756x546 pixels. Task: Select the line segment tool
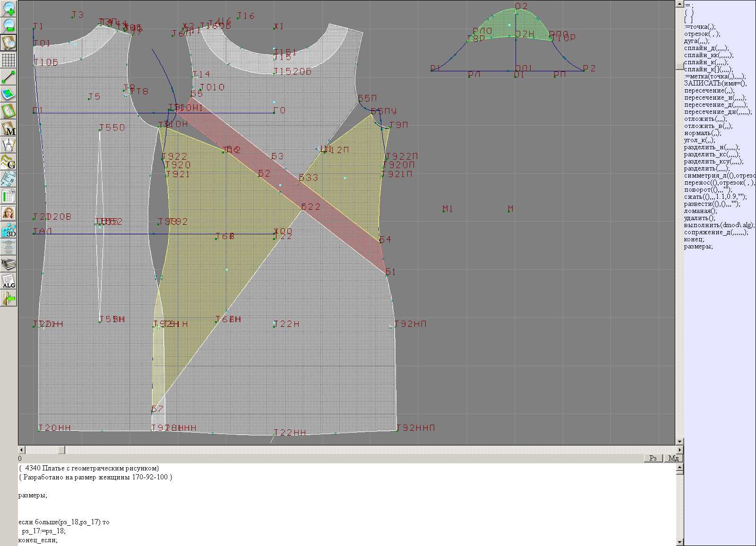point(9,77)
